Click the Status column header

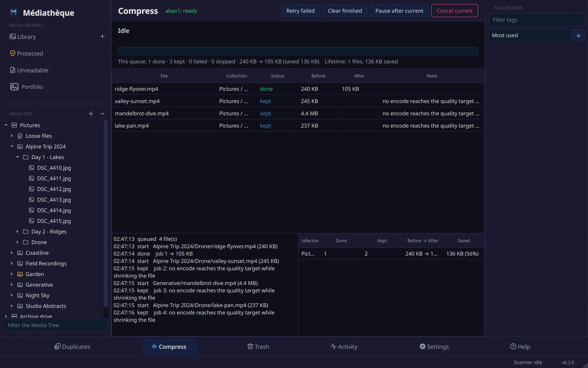pos(277,76)
